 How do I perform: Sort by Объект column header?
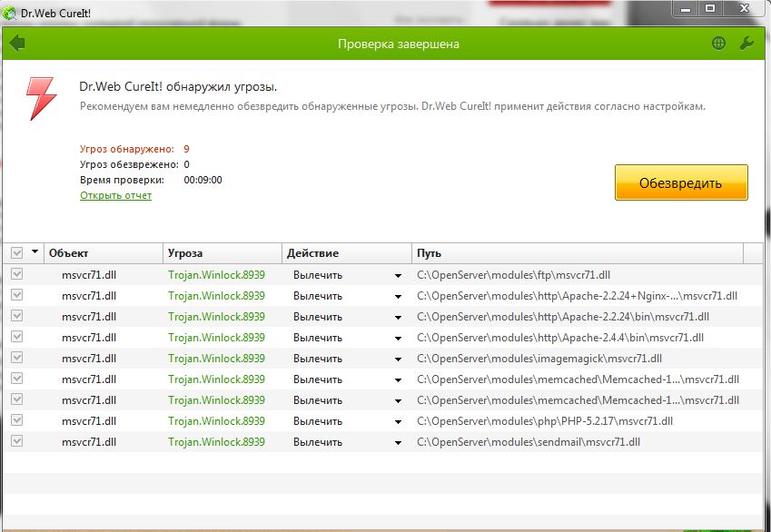pos(102,253)
